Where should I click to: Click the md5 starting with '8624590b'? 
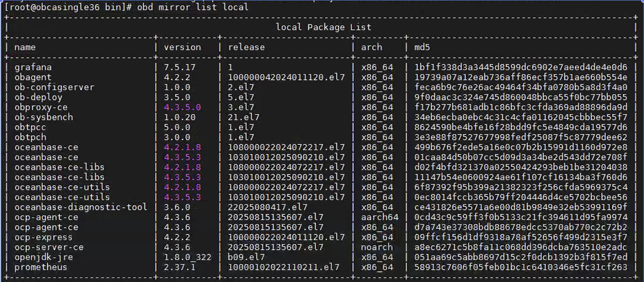521,127
